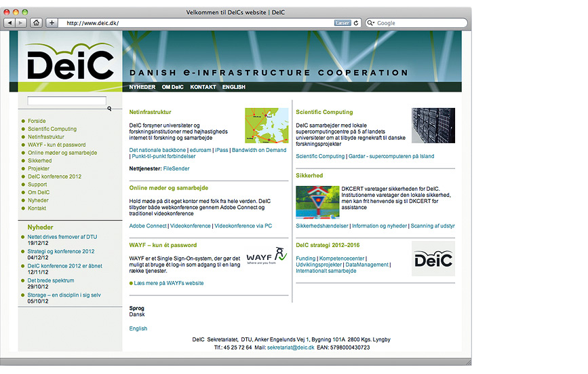Open Videokonference via PC link
This screenshot has width=588, height=374.
pyautogui.click(x=243, y=226)
